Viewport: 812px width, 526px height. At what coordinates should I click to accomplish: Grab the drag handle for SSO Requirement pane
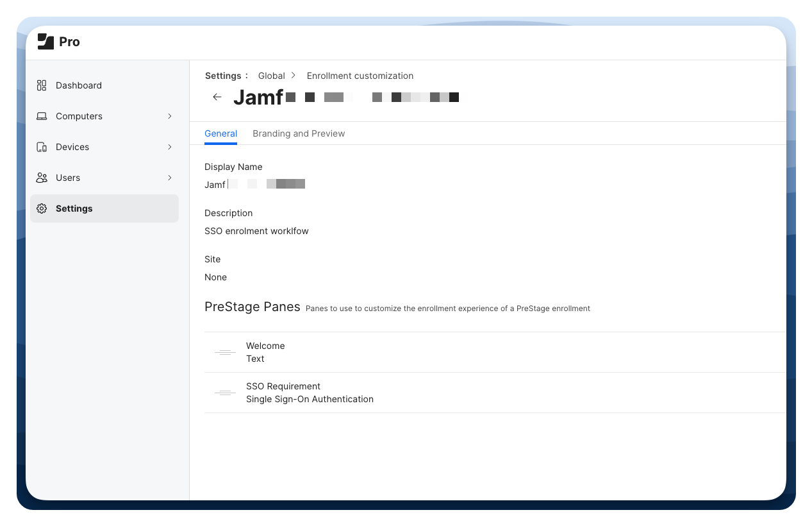click(x=225, y=393)
